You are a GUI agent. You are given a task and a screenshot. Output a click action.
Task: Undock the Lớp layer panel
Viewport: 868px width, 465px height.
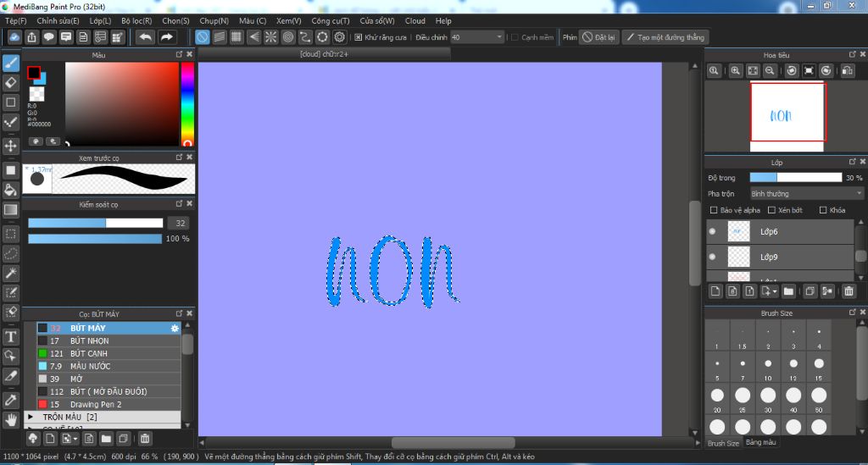tap(853, 162)
